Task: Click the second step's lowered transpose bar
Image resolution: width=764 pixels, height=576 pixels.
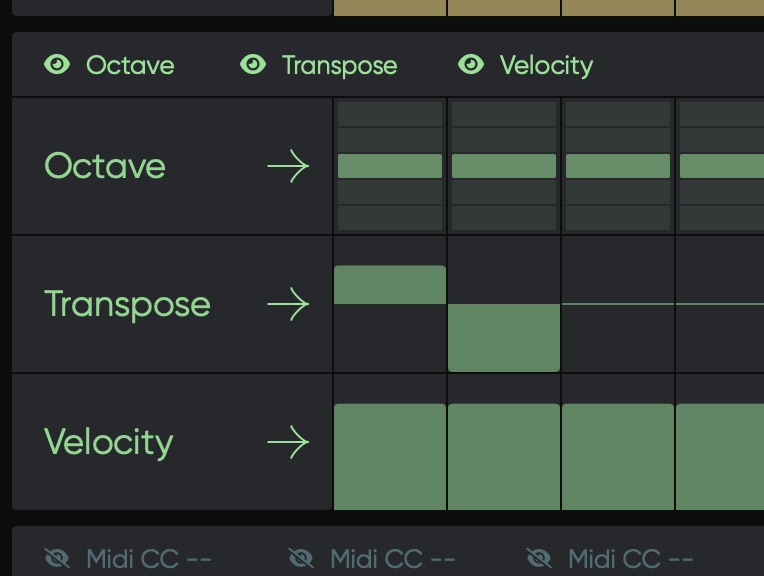Action: tap(504, 337)
